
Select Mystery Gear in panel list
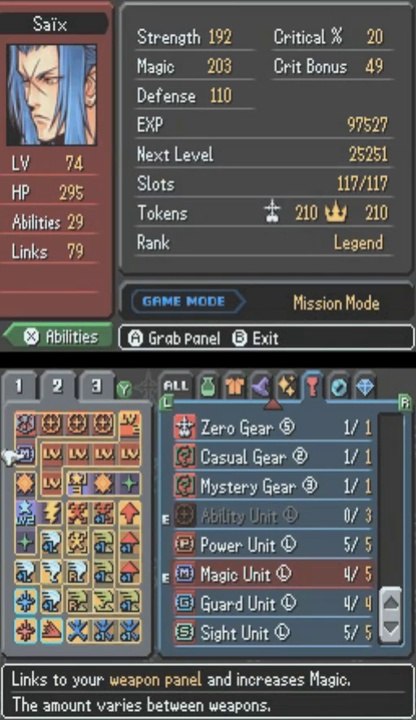pyautogui.click(x=274, y=486)
